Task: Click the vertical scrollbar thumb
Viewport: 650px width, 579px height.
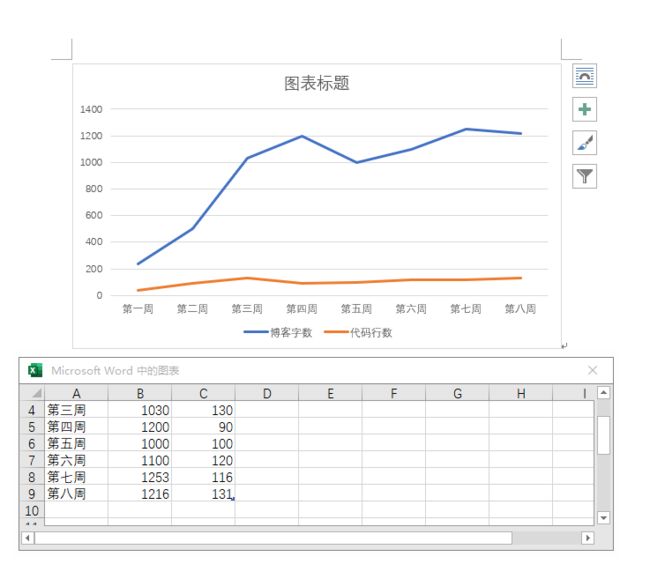Action: click(x=604, y=435)
